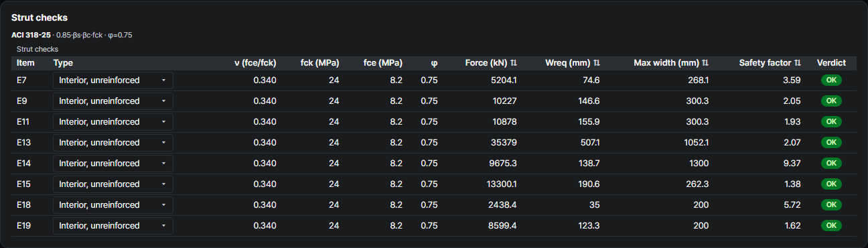The image size is (868, 248).
Task: Click the OK verdict badge for E11
Action: 831,122
